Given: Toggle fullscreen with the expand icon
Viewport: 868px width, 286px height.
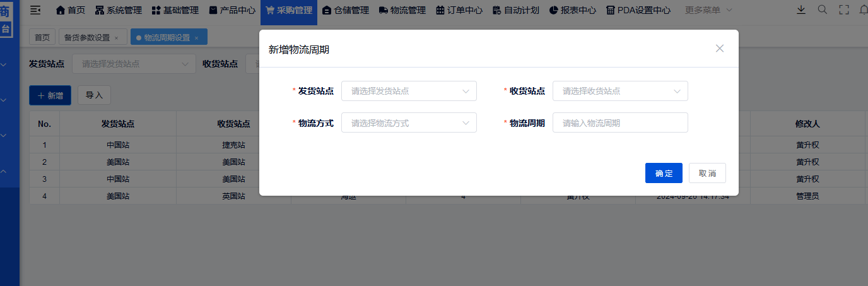Looking at the screenshot, I should coord(844,9).
